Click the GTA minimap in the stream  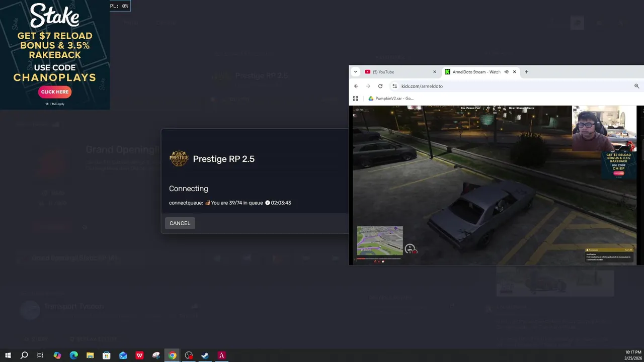pos(380,240)
